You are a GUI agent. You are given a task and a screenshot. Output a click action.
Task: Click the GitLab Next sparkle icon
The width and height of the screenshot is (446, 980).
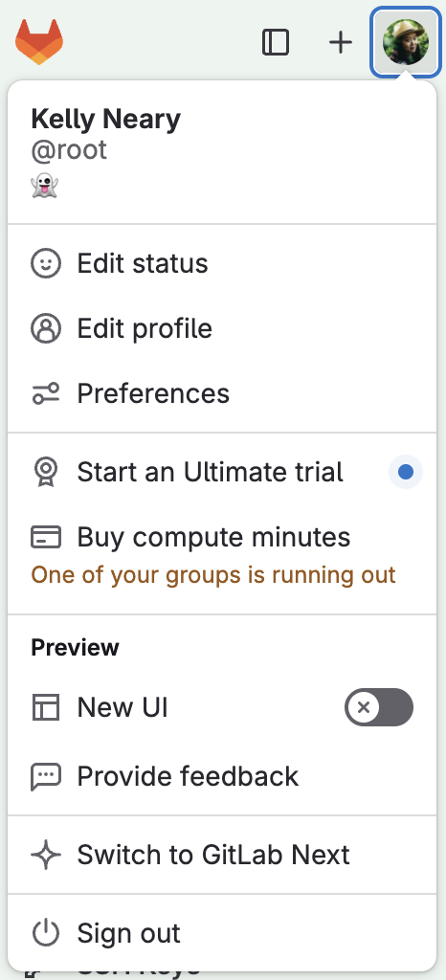tap(46, 855)
